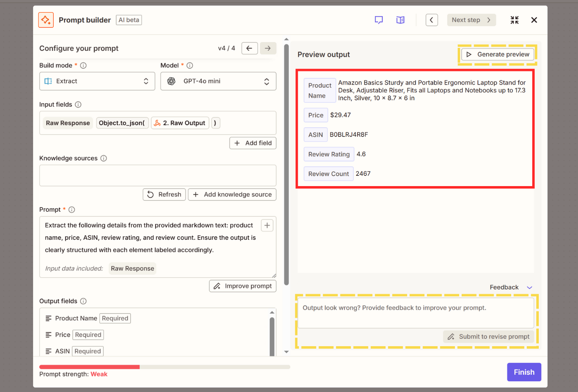Click the chat feedback icon in header
This screenshot has height=392, width=578.
(x=379, y=20)
